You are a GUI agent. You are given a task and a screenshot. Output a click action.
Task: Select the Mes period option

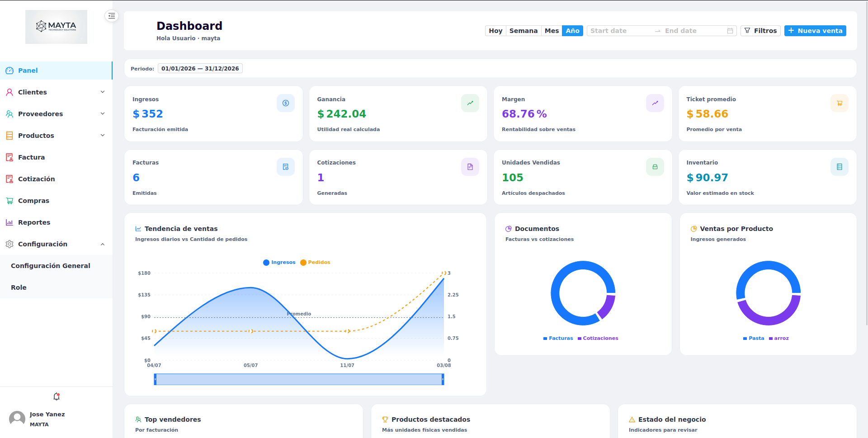click(x=552, y=31)
